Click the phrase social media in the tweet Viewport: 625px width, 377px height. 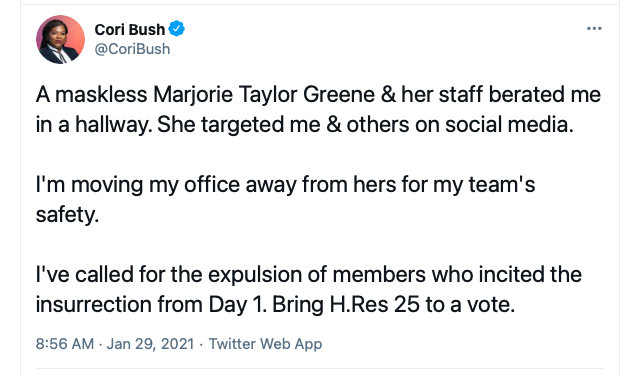click(509, 125)
